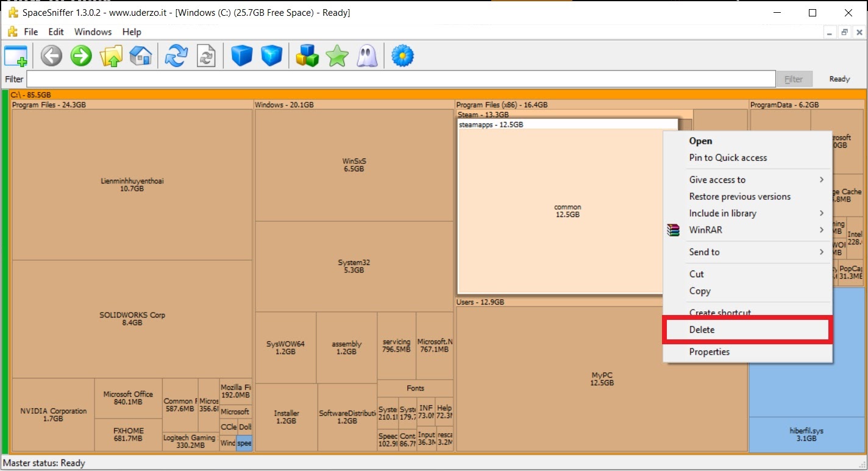This screenshot has height=471, width=868.
Task: Open Properties from the context menu
Action: [748, 352]
